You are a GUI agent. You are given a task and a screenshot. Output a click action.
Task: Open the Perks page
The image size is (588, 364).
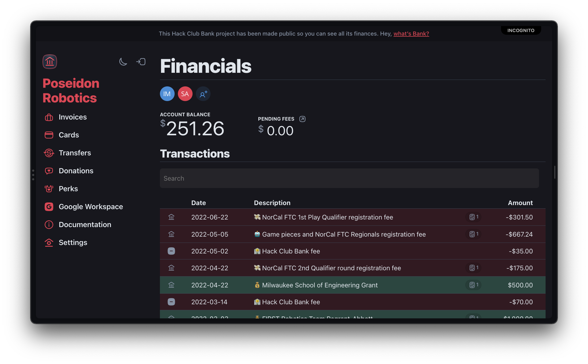[68, 189]
